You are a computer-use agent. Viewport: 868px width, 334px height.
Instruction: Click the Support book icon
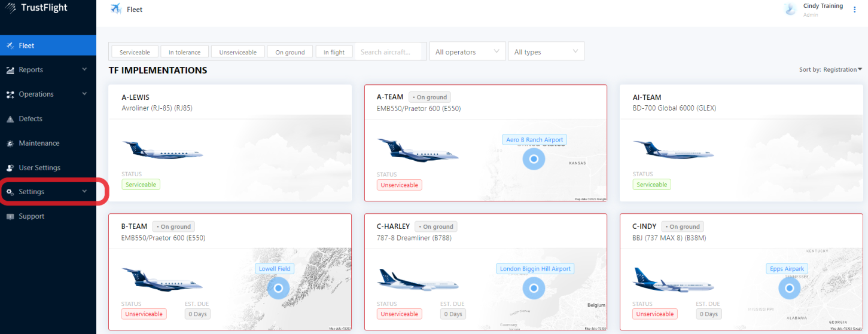pos(10,216)
